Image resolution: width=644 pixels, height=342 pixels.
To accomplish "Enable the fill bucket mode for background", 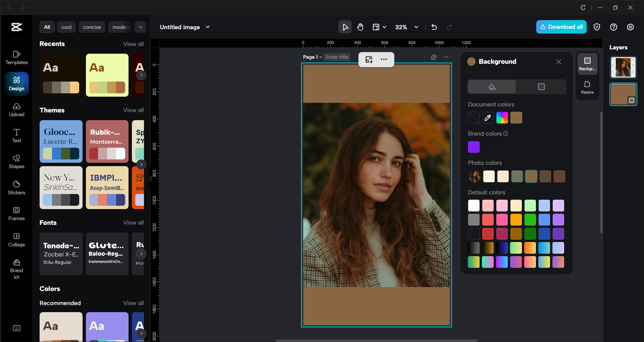I will coord(491,87).
